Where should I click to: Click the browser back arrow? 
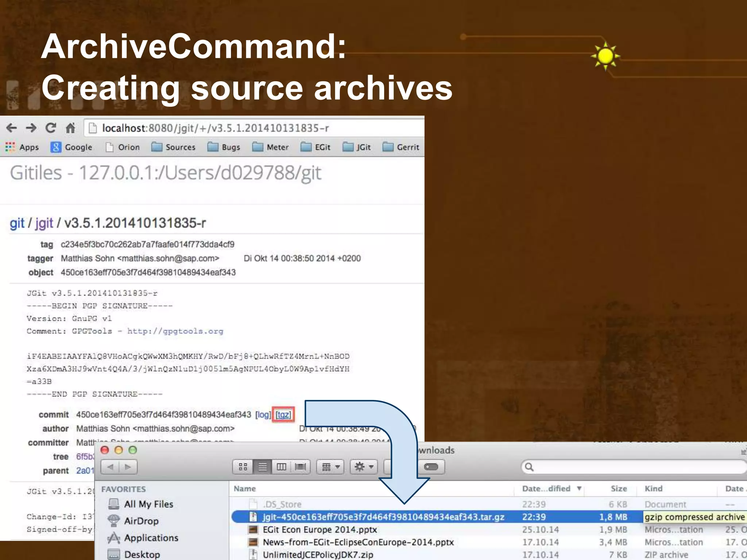tap(12, 128)
